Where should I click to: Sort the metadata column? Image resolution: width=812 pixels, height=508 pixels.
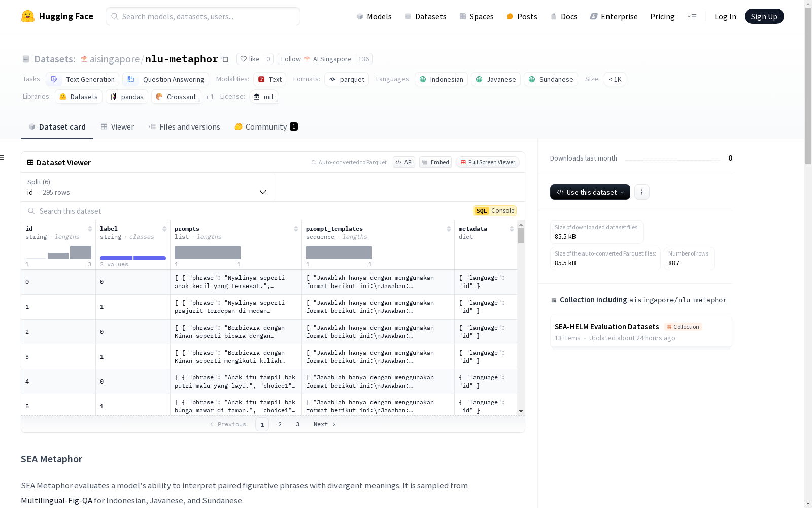tap(512, 229)
